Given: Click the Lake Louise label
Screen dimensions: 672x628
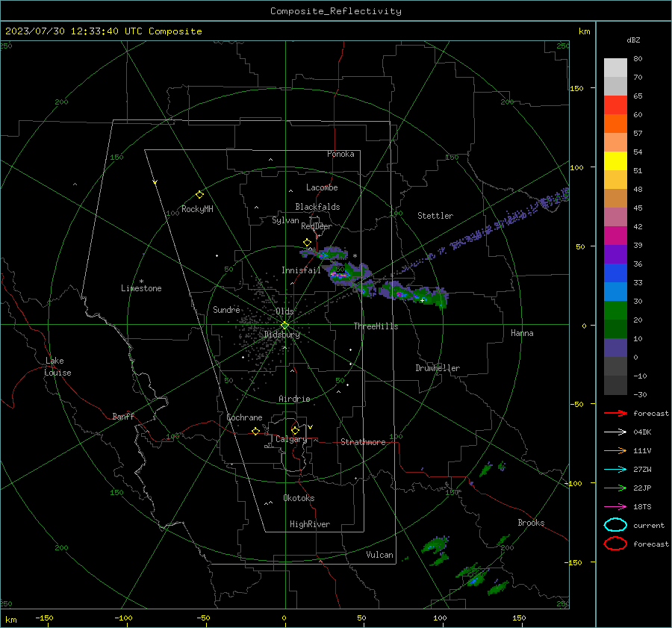Looking at the screenshot, I should click(57, 367).
